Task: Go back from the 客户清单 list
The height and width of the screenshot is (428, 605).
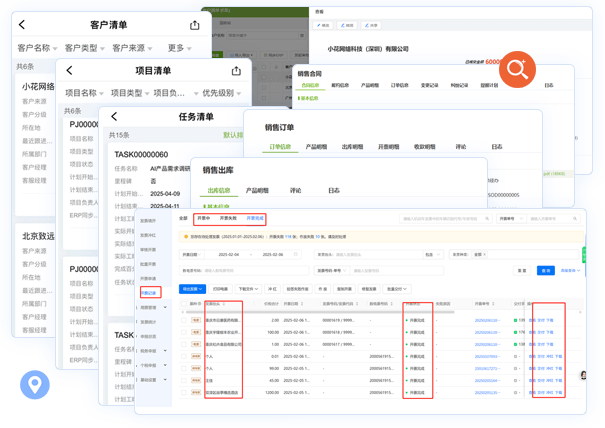Action: click(22, 25)
